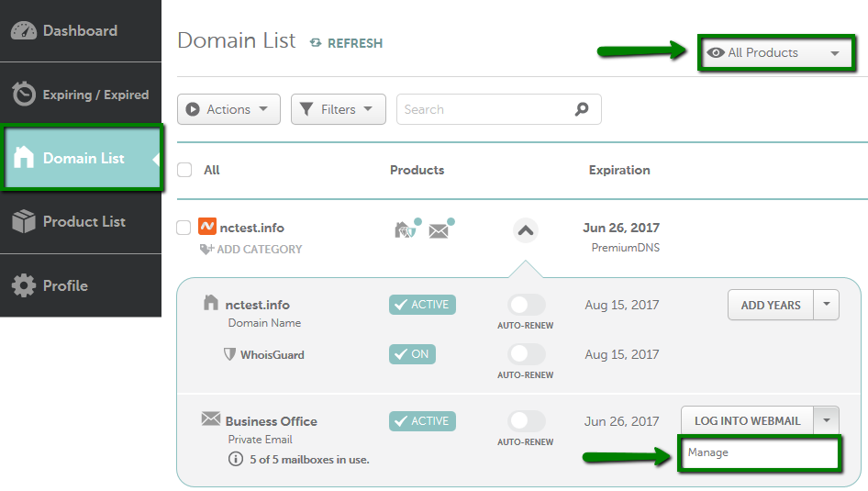Click the email envelope product icon
This screenshot has height=491, width=868.
(x=439, y=230)
